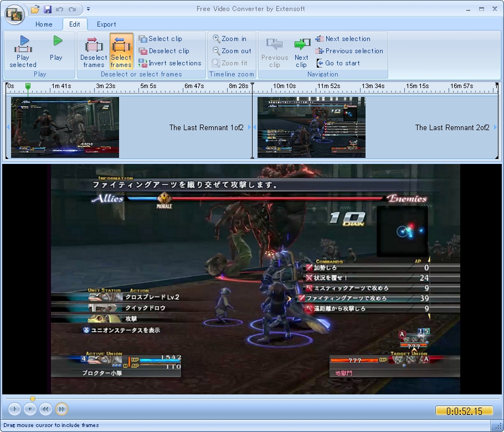
Task: Click the window resize grip in status bar
Action: (497, 425)
